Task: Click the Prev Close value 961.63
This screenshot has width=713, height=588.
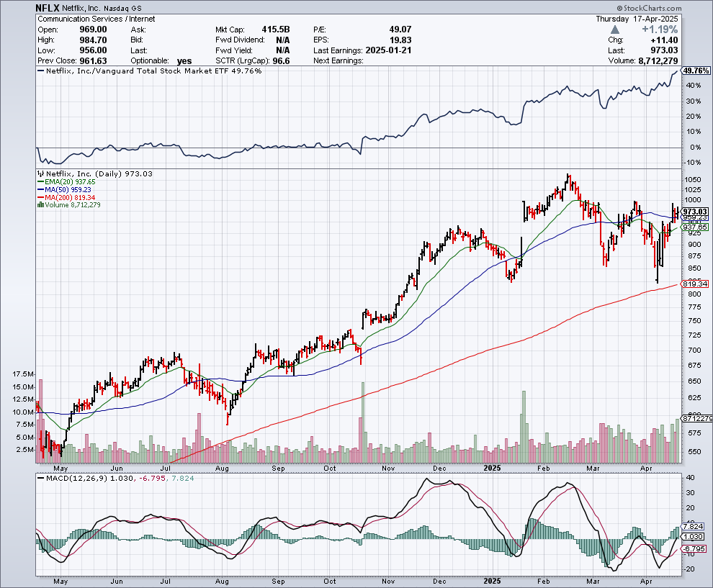Action: click(x=93, y=61)
